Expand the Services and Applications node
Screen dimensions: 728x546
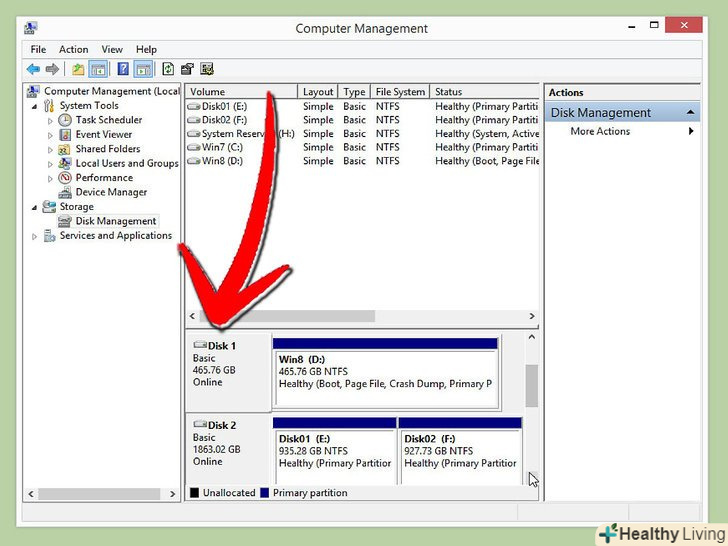(x=34, y=237)
